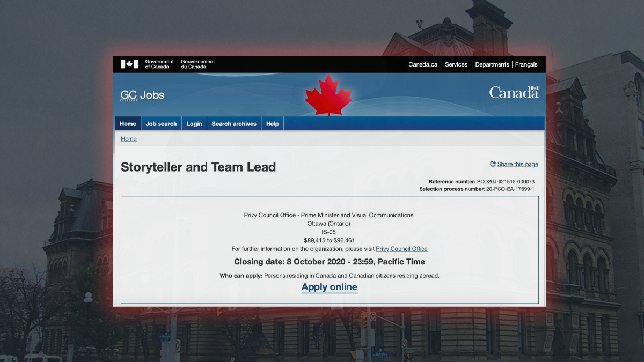Open the Job search menu item
The width and height of the screenshot is (644, 362).
[x=161, y=124]
